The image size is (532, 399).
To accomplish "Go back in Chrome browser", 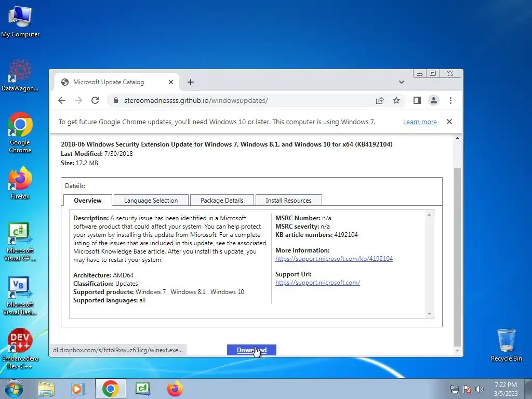I will point(62,100).
